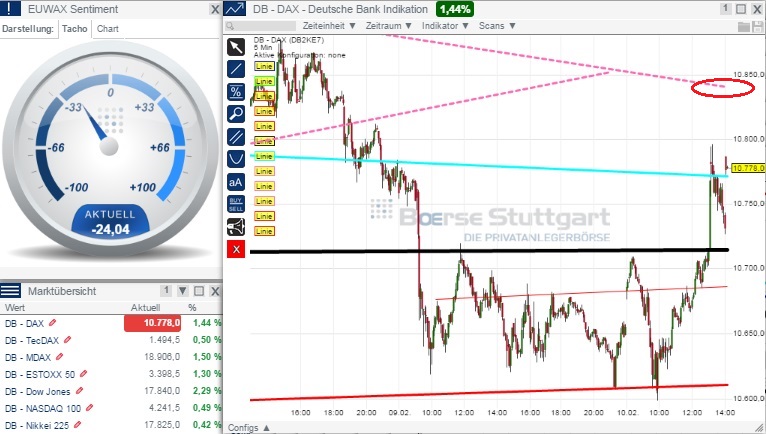Image resolution: width=766 pixels, height=434 pixels.
Task: Switch to the Chart display tab
Action: tap(107, 29)
